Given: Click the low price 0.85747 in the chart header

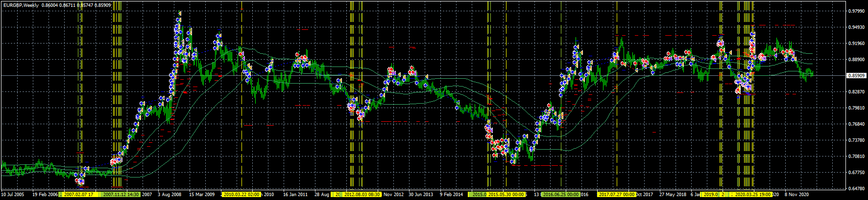Looking at the screenshot, I should point(85,5).
